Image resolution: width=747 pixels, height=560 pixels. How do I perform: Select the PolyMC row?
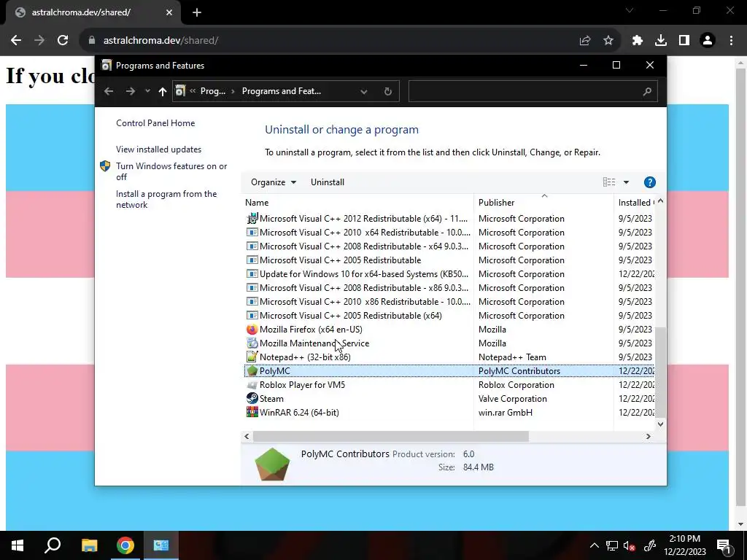(449, 371)
